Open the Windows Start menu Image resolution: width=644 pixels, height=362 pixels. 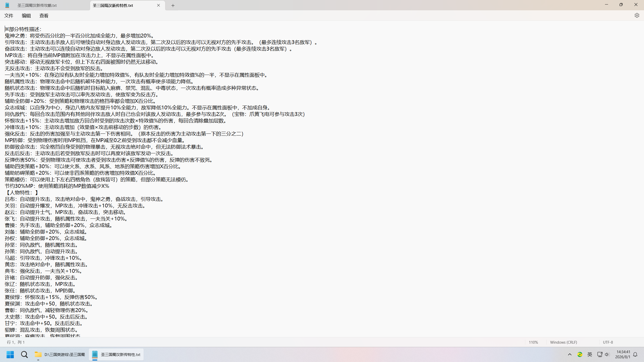click(10, 354)
